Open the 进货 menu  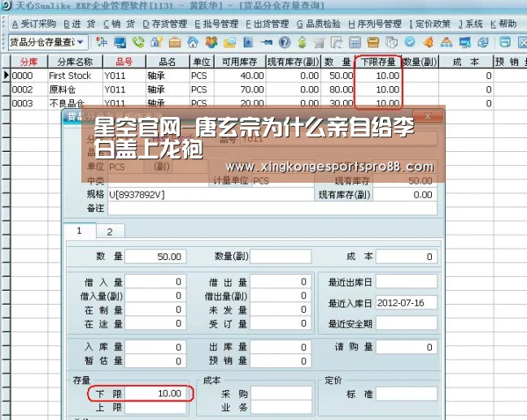click(x=80, y=24)
